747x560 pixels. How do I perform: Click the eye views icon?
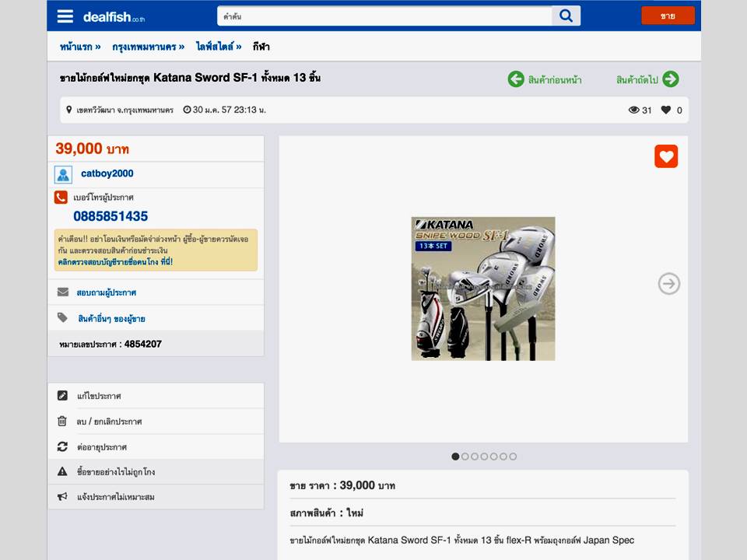pos(633,110)
